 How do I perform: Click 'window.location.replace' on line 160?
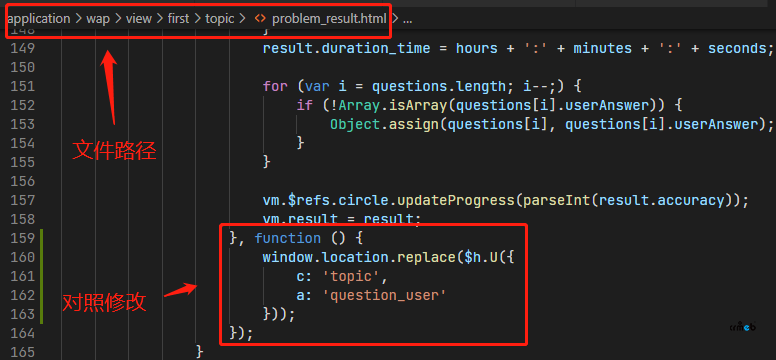pos(360,258)
